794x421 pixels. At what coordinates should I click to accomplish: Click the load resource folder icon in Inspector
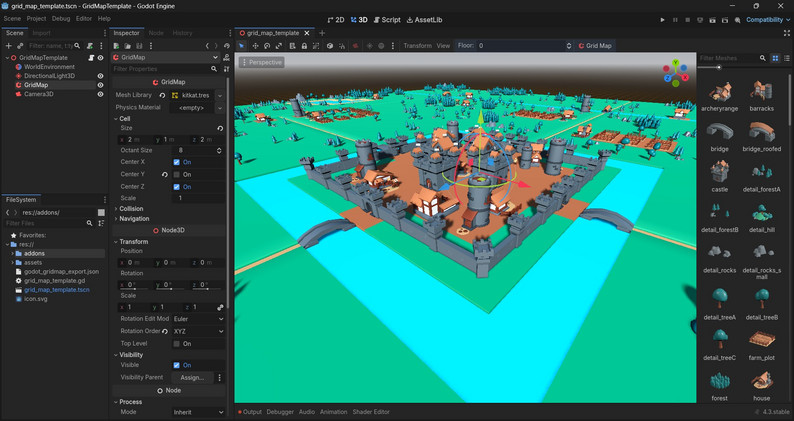coord(128,46)
